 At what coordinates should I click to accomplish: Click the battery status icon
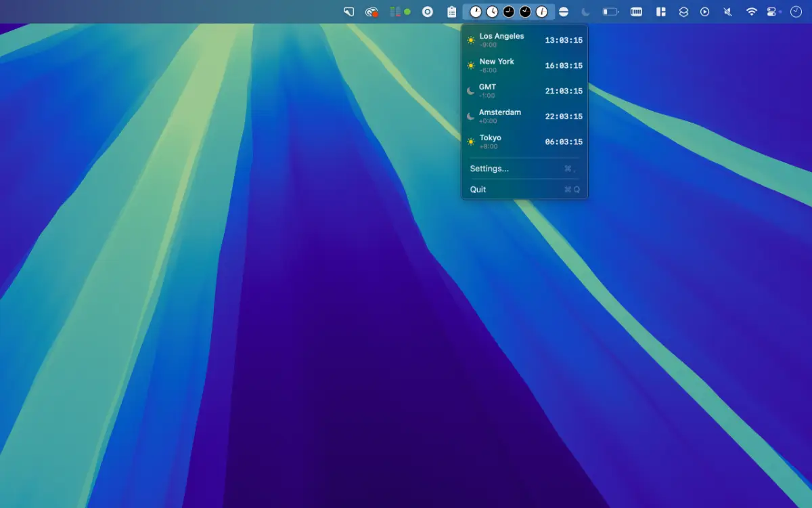click(x=610, y=12)
